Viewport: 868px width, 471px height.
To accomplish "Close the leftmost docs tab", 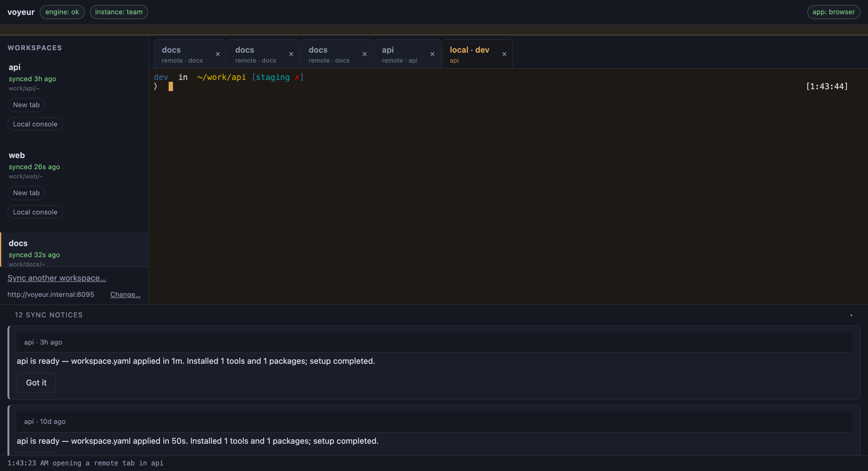I will (x=218, y=54).
